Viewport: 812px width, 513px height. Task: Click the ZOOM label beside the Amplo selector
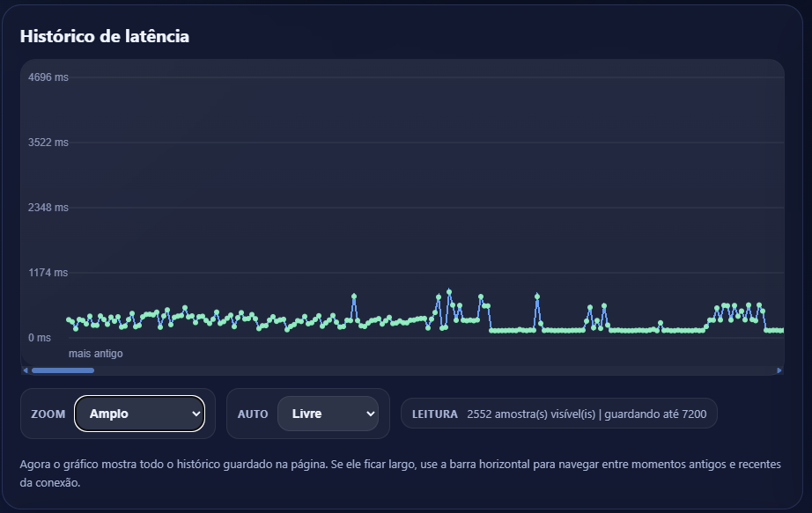click(x=48, y=414)
